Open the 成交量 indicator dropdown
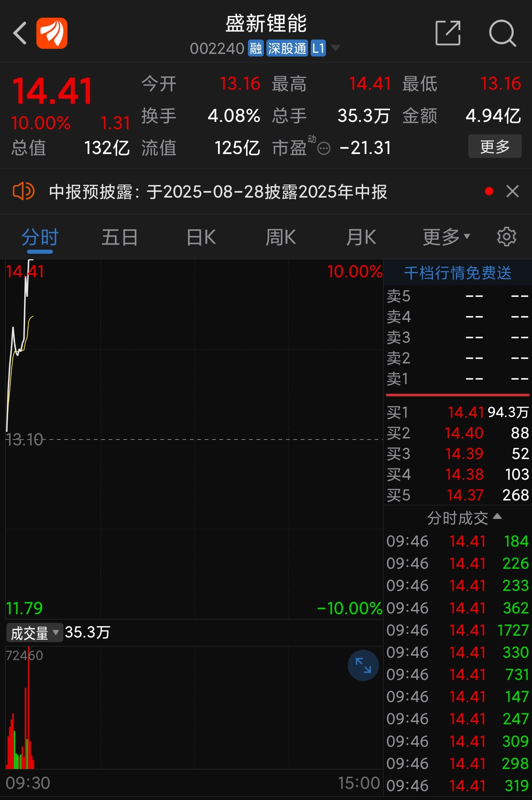Screen dimensions: 532x800 coord(34,633)
